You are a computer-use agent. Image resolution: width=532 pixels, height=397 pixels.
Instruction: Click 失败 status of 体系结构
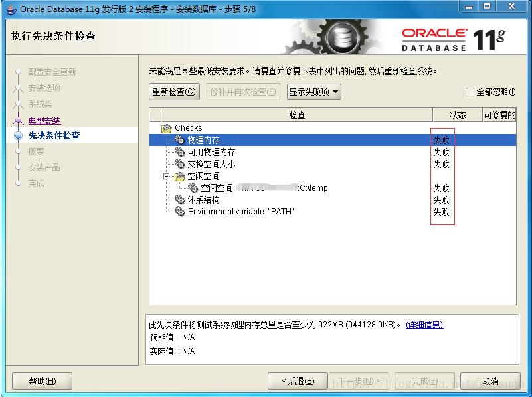tap(441, 200)
